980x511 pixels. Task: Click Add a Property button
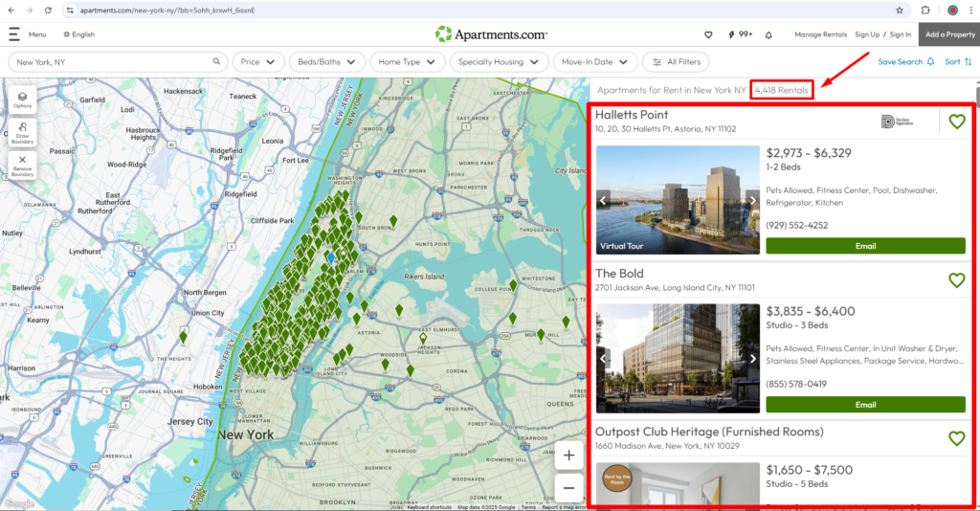(x=949, y=34)
